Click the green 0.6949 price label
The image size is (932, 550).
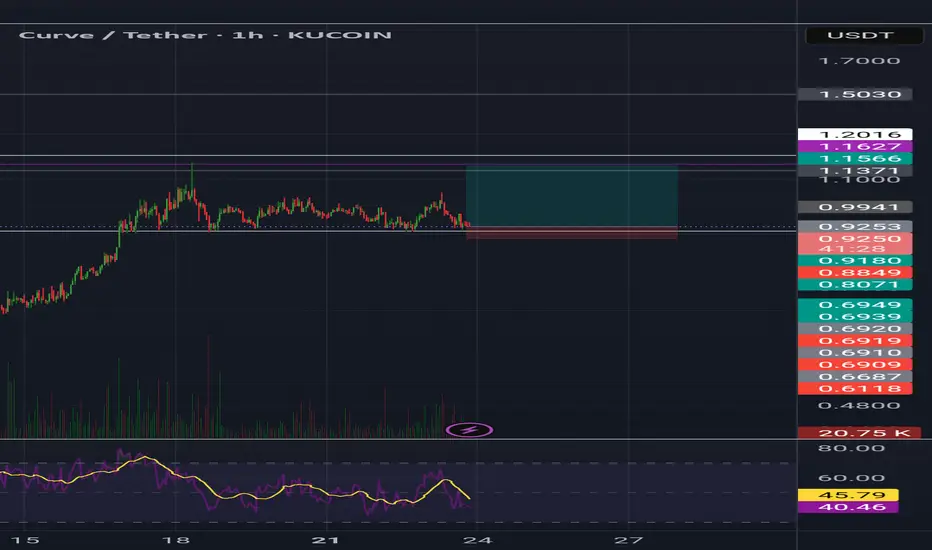(x=855, y=304)
